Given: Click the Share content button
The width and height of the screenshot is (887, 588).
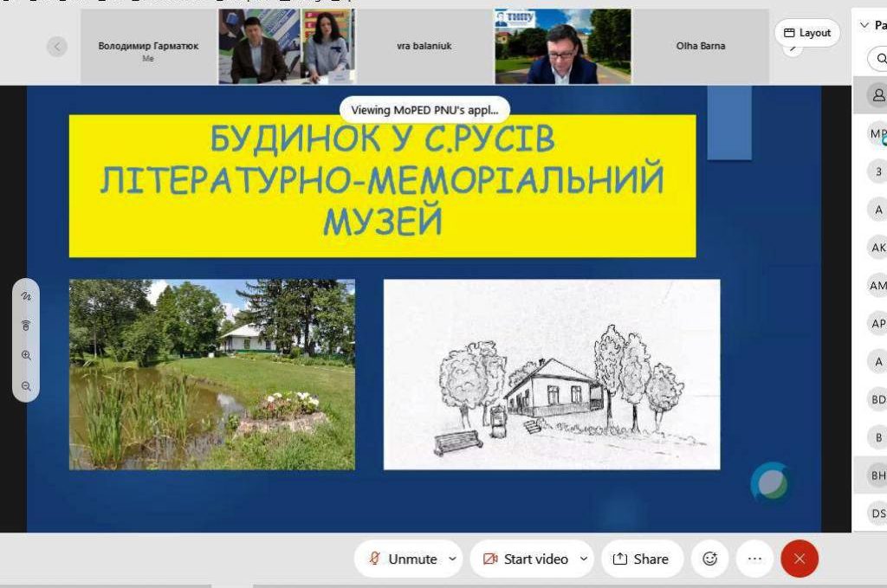Looking at the screenshot, I should tap(641, 559).
